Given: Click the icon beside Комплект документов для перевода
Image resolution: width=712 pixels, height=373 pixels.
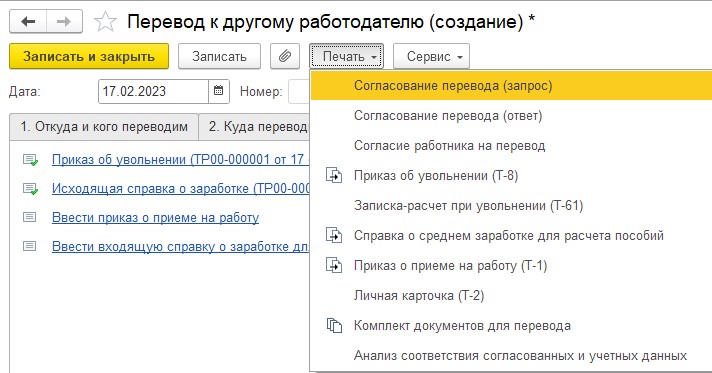Looking at the screenshot, I should tap(334, 325).
